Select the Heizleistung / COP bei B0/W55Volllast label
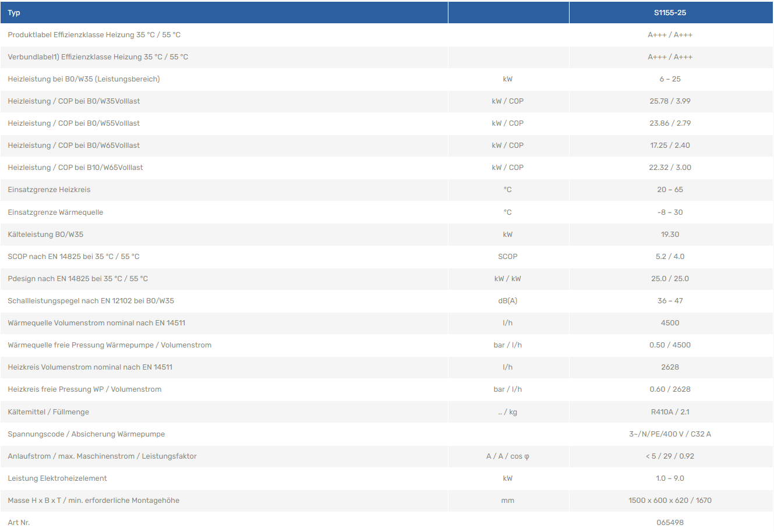The width and height of the screenshot is (774, 532). tap(74, 123)
